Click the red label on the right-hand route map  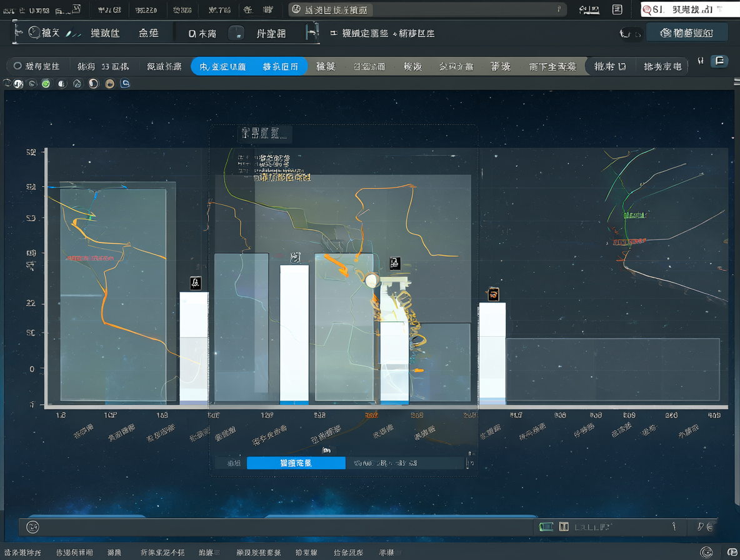(x=629, y=242)
